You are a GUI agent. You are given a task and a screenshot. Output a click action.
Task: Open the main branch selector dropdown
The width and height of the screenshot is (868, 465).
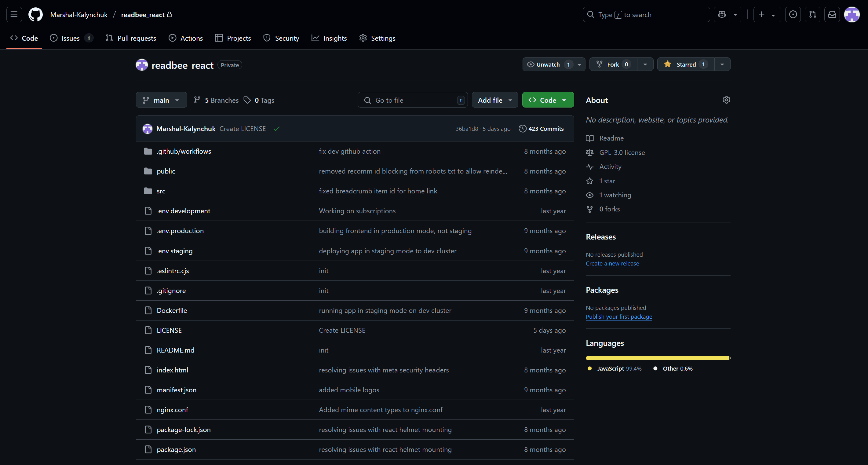pyautogui.click(x=161, y=100)
